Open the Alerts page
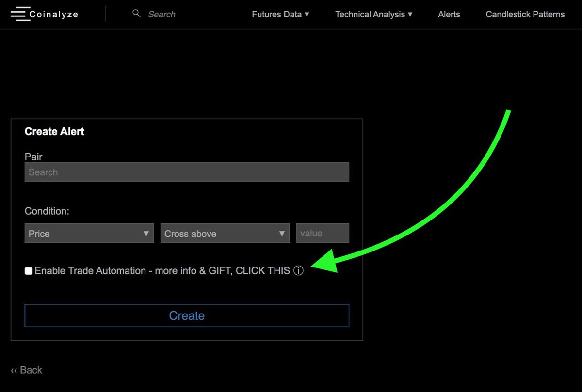The width and height of the screenshot is (582, 392). coord(449,15)
